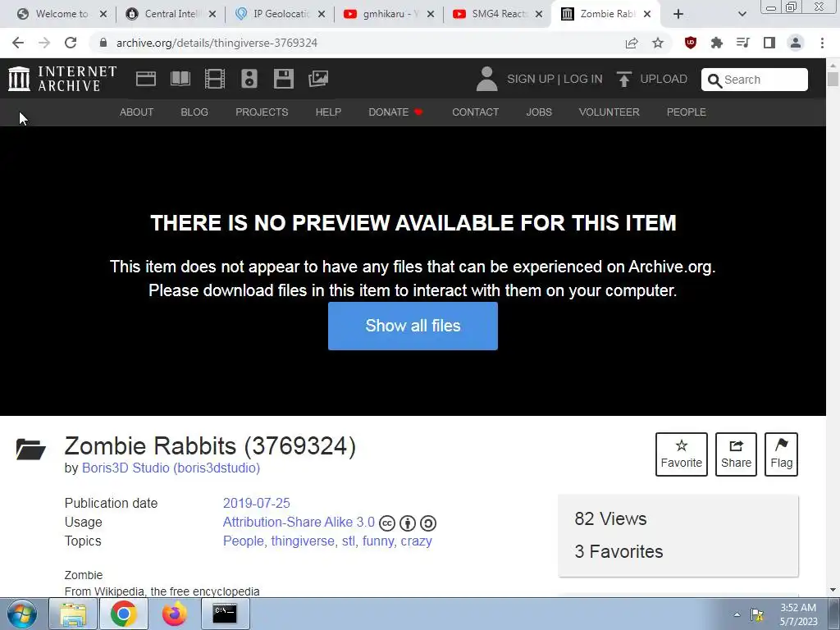Open the PEOPLE menu item
The width and height of the screenshot is (840, 630).
[x=687, y=112]
